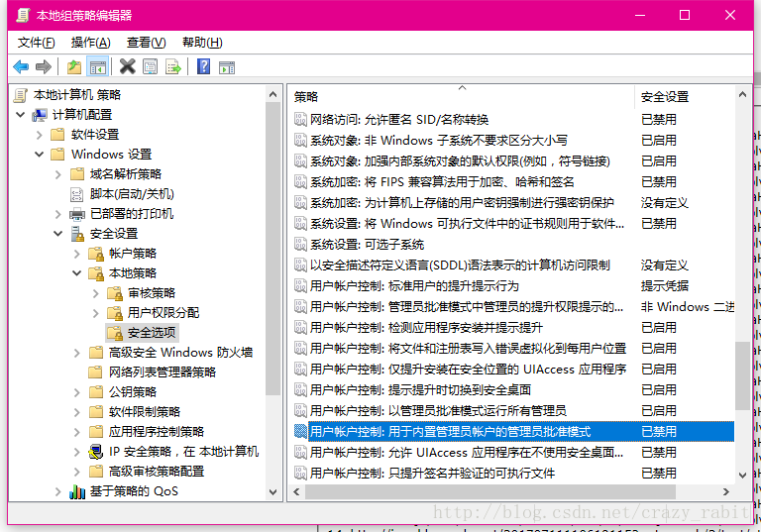
Task: Click the 已部署的打印机 printer icon
Action: [x=77, y=214]
